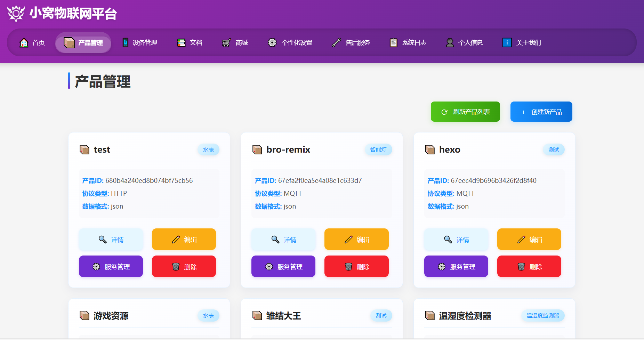Click the wrench icon for 售后服务

[336, 42]
